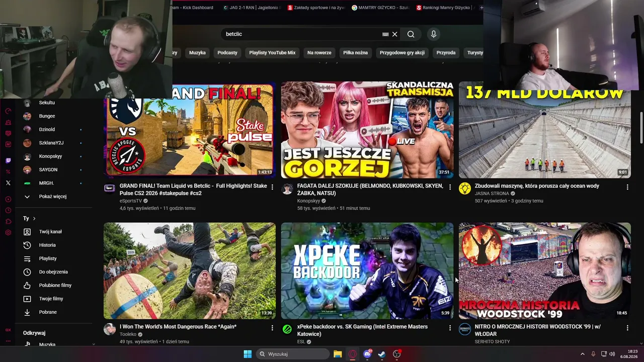Open the Tooleko channel link
The image size is (644, 362).
[x=128, y=334]
